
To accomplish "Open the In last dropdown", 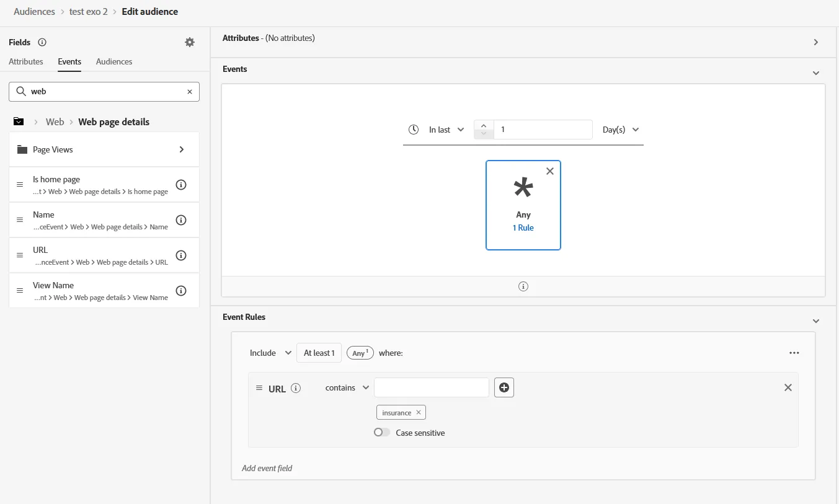I will pos(446,130).
